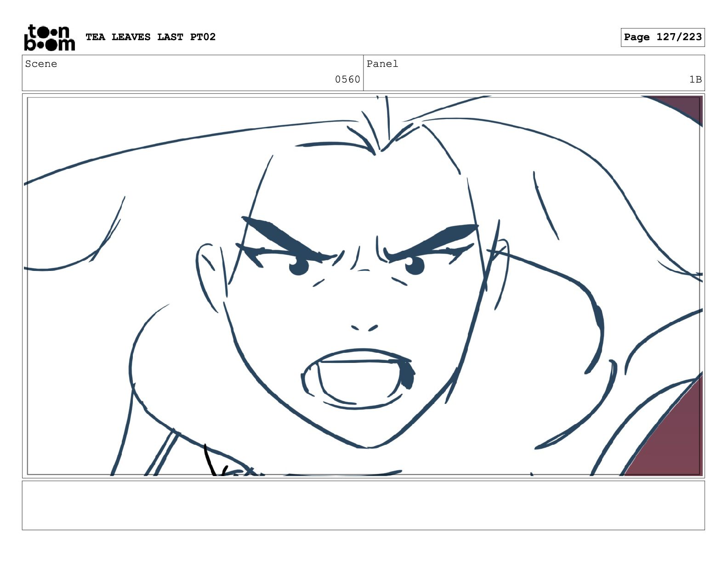Screen dimensions: 728x563
Task: Select the 'Panel' label
Action: (382, 64)
